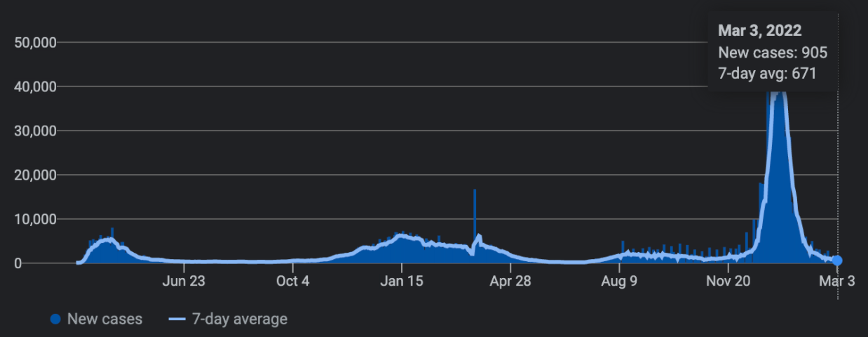Toggle the 7-day average legend label
Viewport: 868px width, 337px height.
[x=239, y=319]
